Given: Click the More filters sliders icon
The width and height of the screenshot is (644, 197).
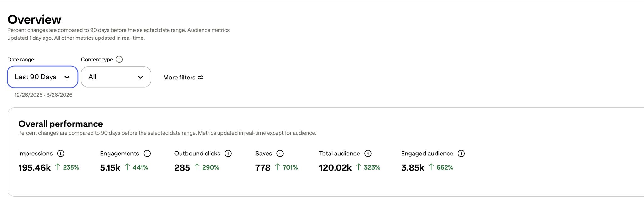Looking at the screenshot, I should [201, 78].
